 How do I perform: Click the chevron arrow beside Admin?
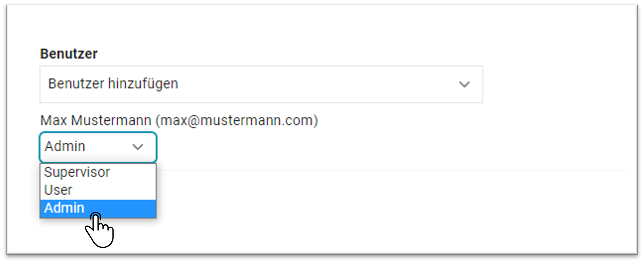[138, 147]
